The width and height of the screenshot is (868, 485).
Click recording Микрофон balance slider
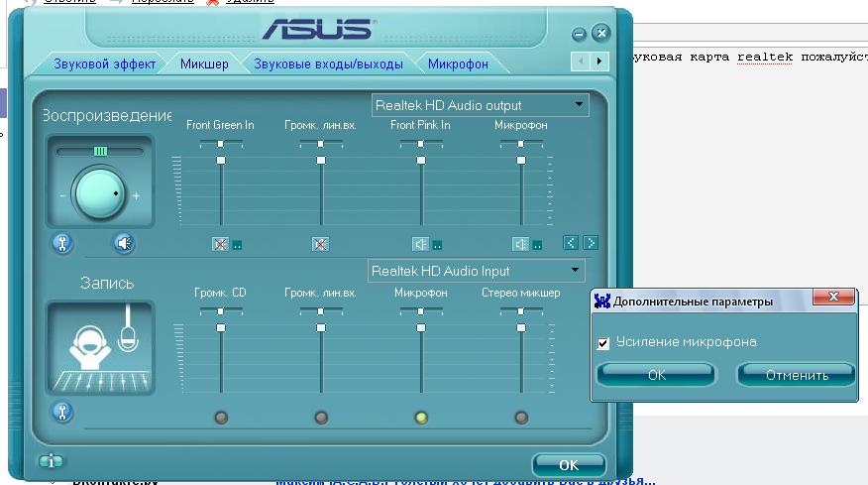point(421,311)
